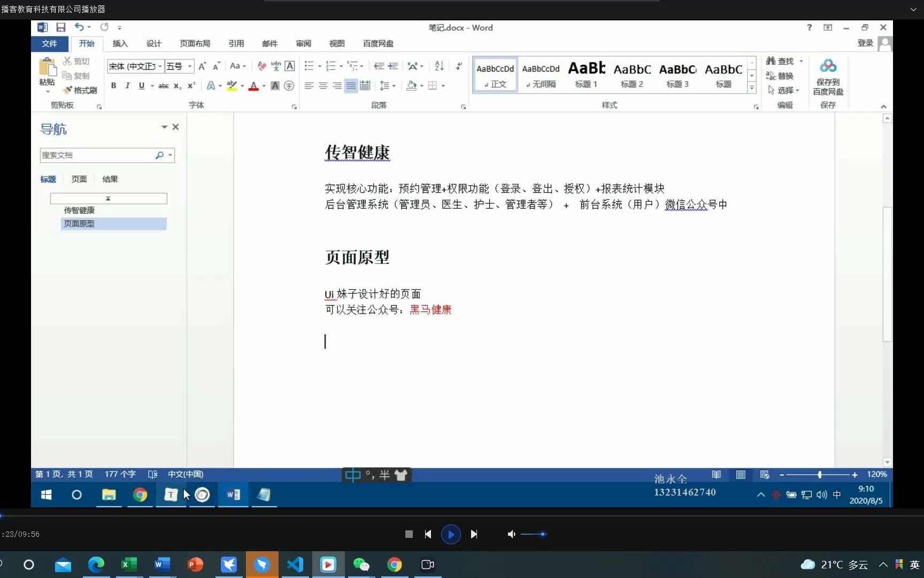Apply the Heading 2 style
Viewport: 924px width, 578px height.
coord(632,74)
